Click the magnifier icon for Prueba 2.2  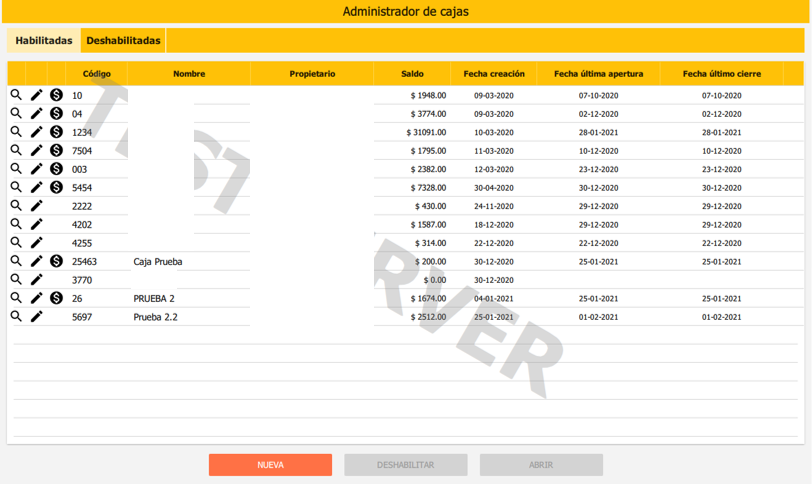coord(16,316)
